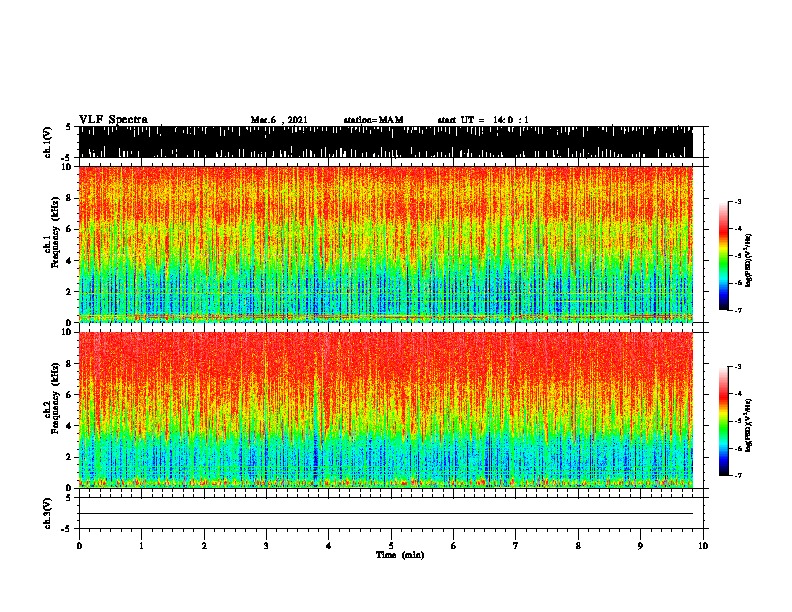Viewport: 792px width, 612px height.
Task: Click time axis tick label "0"
Action: pos(79,545)
